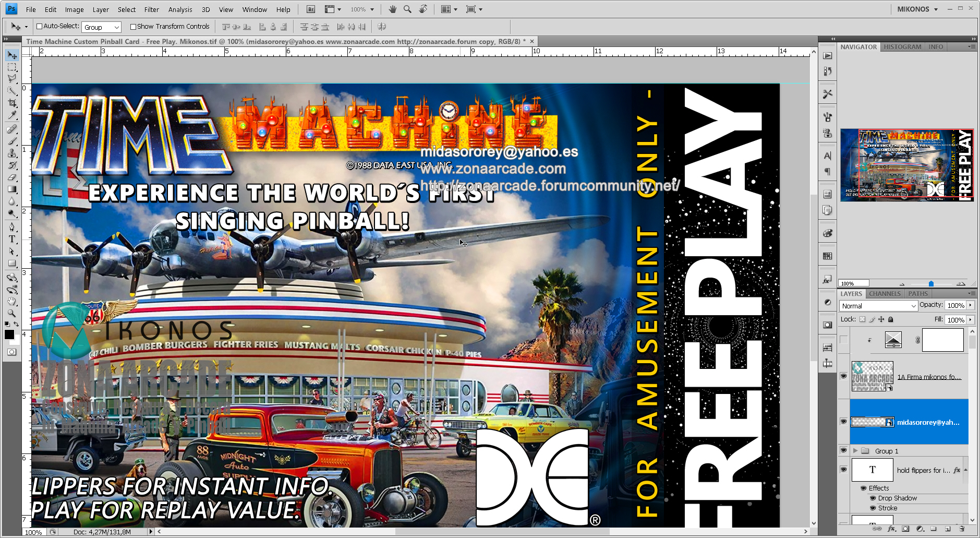Open the Character panel icon

(x=828, y=156)
